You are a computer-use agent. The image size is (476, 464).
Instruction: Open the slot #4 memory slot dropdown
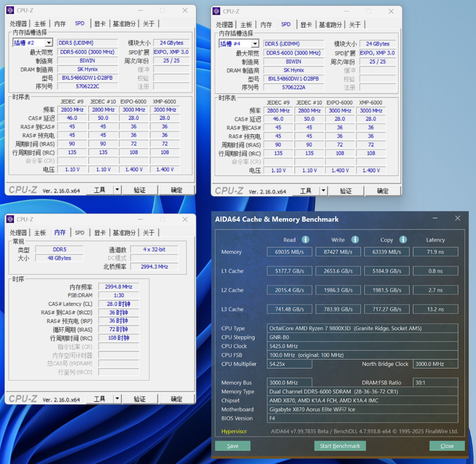255,44
